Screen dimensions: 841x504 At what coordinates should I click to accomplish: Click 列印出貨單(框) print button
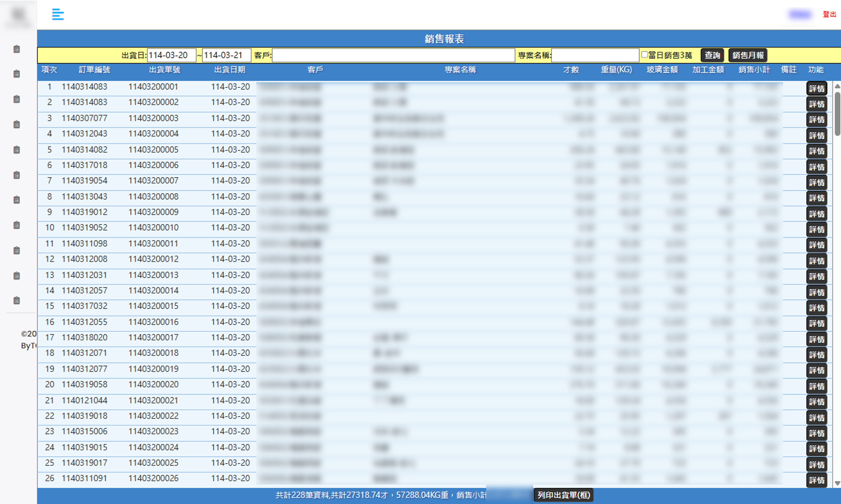[563, 495]
